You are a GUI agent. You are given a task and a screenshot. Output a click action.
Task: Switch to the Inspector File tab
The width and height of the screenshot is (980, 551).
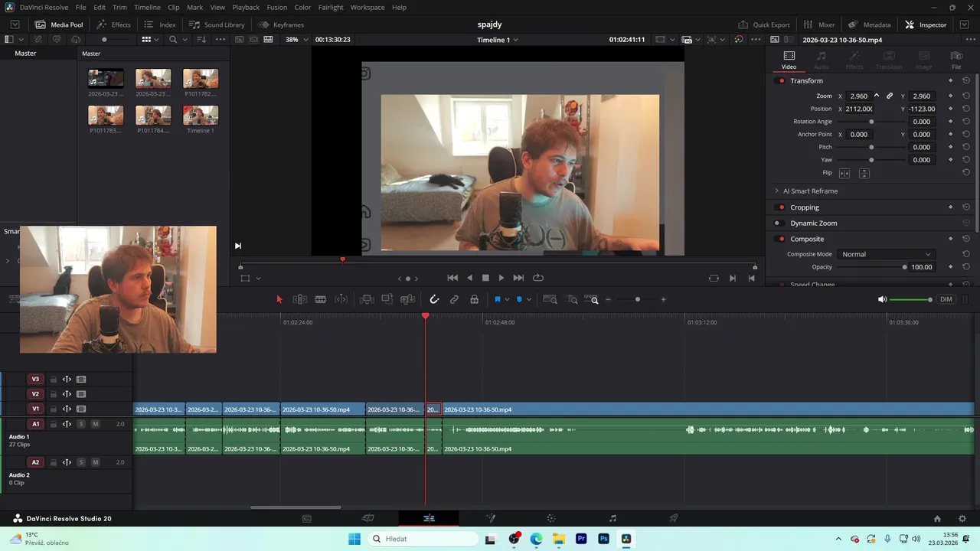coord(956,60)
